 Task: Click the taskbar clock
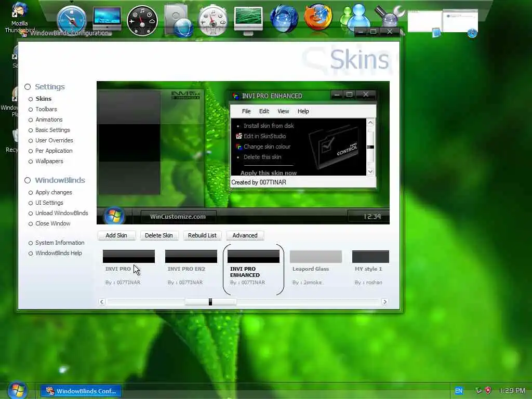pos(512,391)
